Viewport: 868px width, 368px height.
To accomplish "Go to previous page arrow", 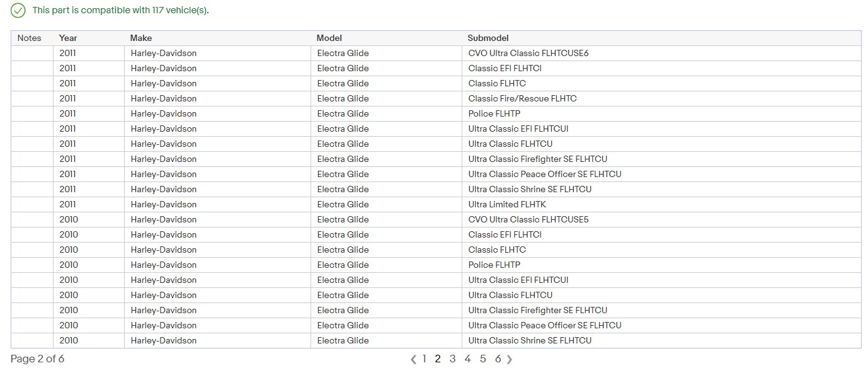I will 413,359.
